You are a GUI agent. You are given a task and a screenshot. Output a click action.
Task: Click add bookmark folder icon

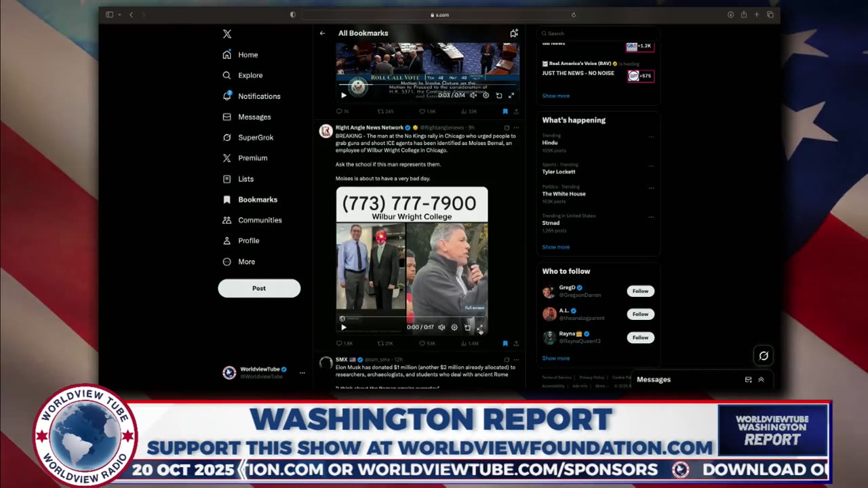[514, 33]
